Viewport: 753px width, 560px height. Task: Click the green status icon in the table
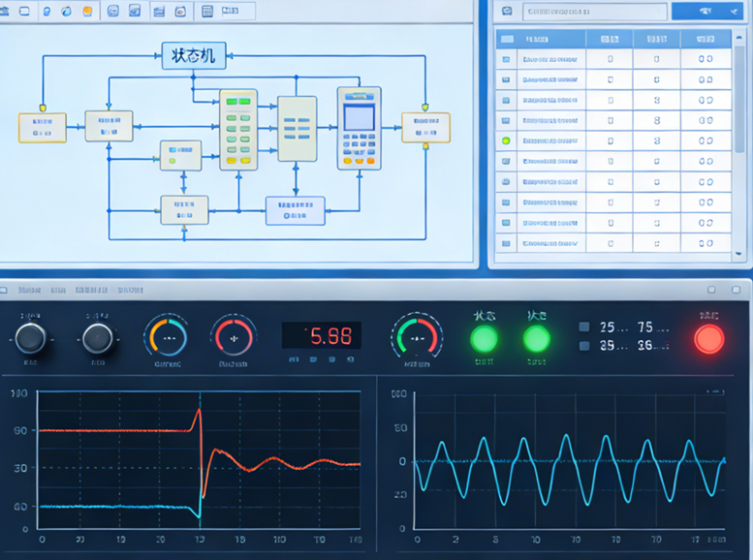(505, 141)
